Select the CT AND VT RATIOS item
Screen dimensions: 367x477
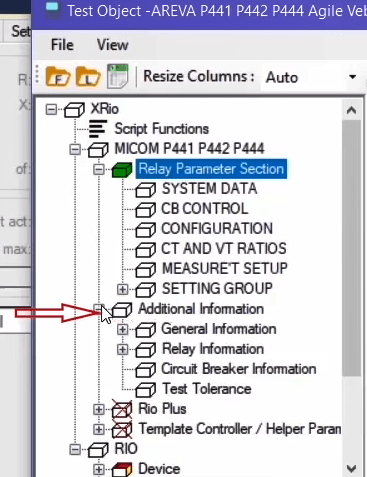click(224, 249)
